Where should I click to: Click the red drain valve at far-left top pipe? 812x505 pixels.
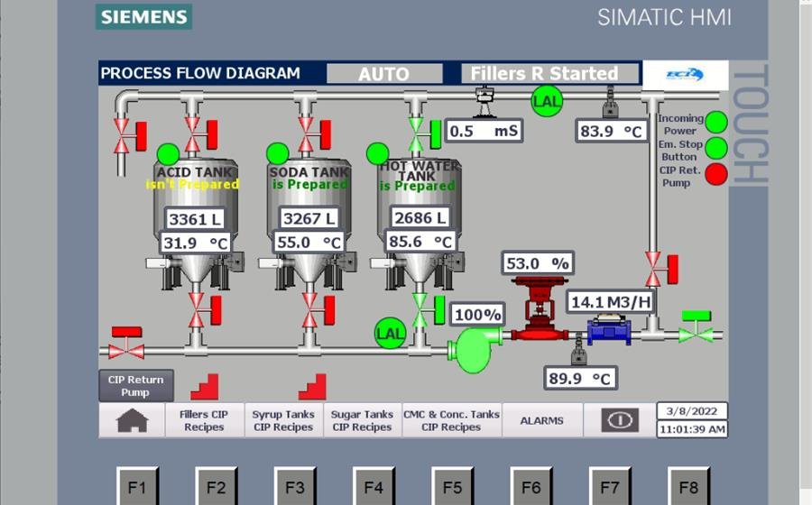[x=130, y=136]
